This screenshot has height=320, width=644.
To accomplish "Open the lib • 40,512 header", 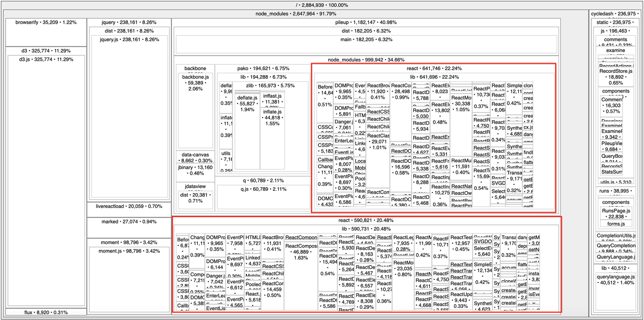I will click(614, 269).
